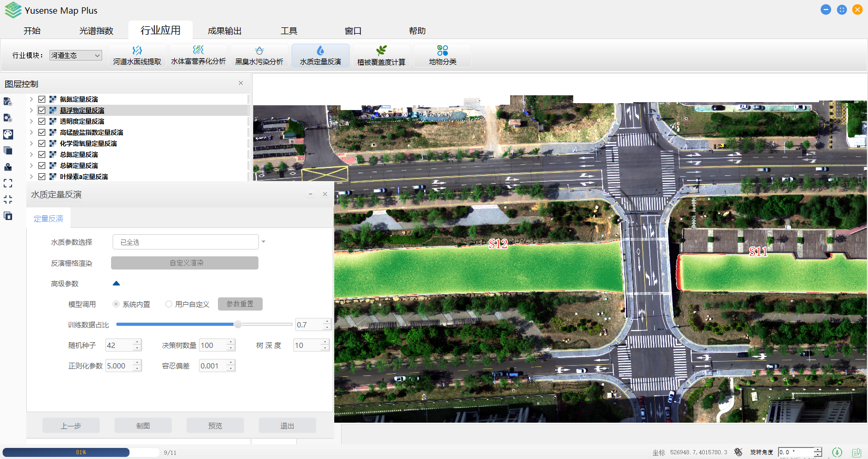Open the 成果输出 ribbon tab
Viewport: 868px width, 459px height.
[224, 31]
